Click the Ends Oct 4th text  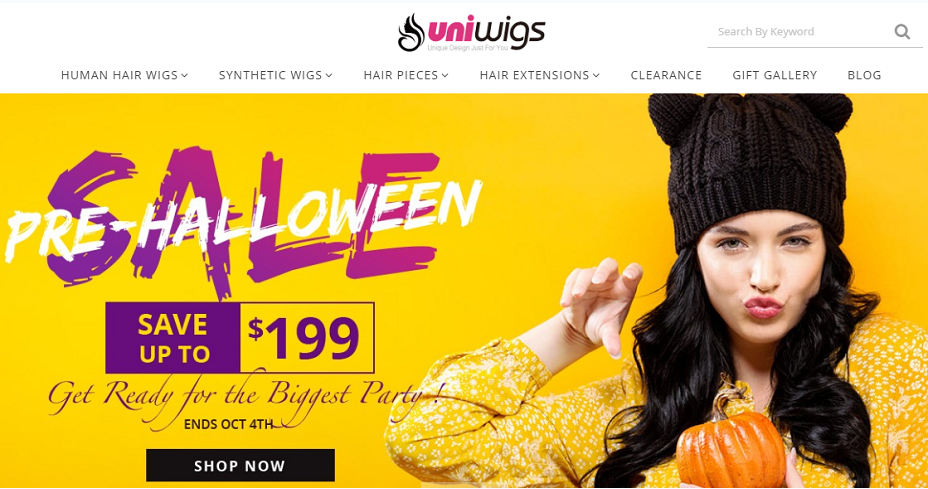tap(228, 424)
